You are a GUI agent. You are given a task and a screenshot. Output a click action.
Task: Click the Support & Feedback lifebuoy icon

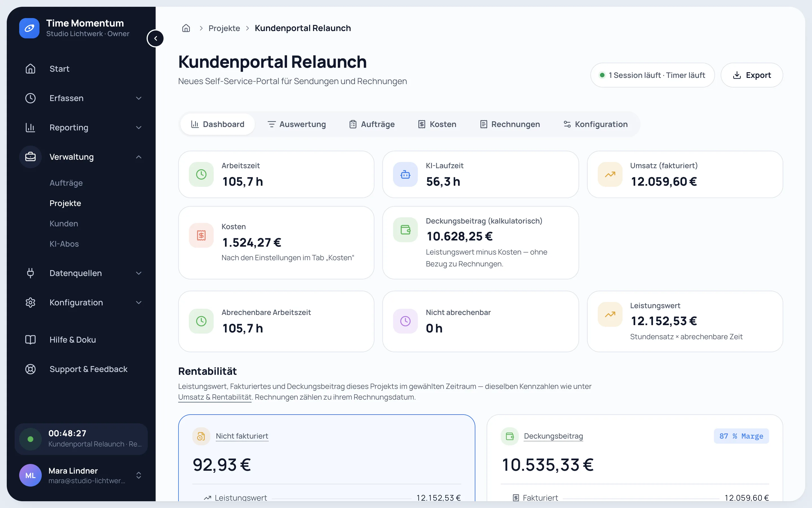point(30,369)
